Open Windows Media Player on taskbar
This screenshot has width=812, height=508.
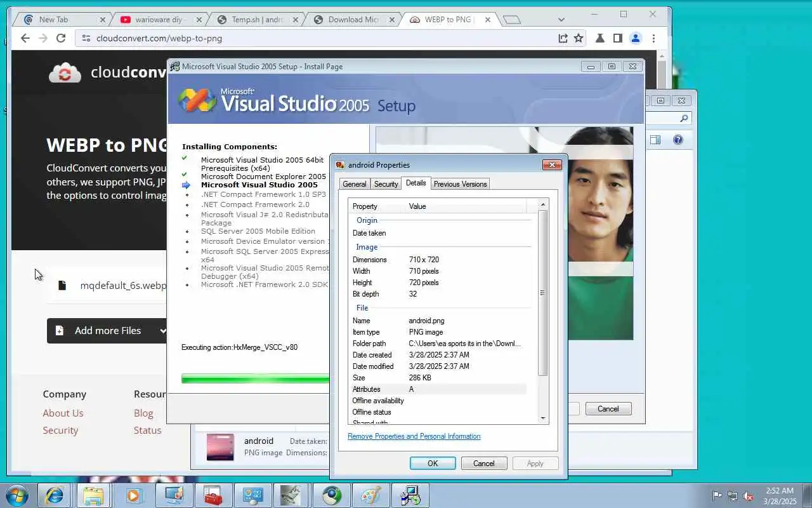tap(133, 495)
